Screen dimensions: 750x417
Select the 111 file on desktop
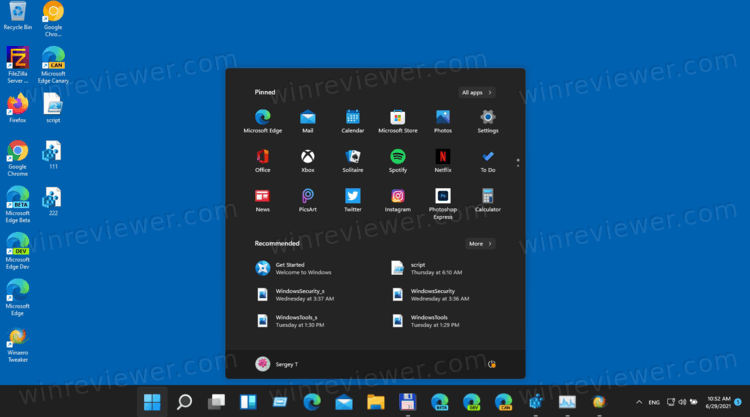[x=53, y=155]
